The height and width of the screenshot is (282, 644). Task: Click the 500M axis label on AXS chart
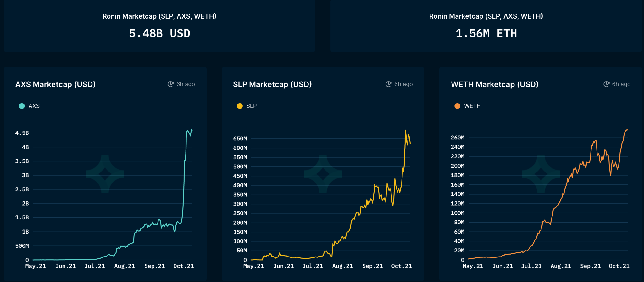[22, 246]
